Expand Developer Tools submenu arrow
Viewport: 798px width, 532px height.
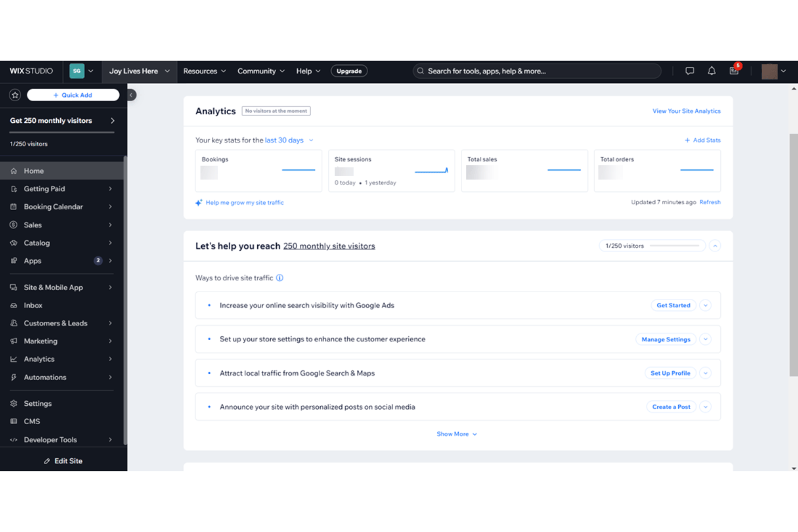(x=110, y=440)
